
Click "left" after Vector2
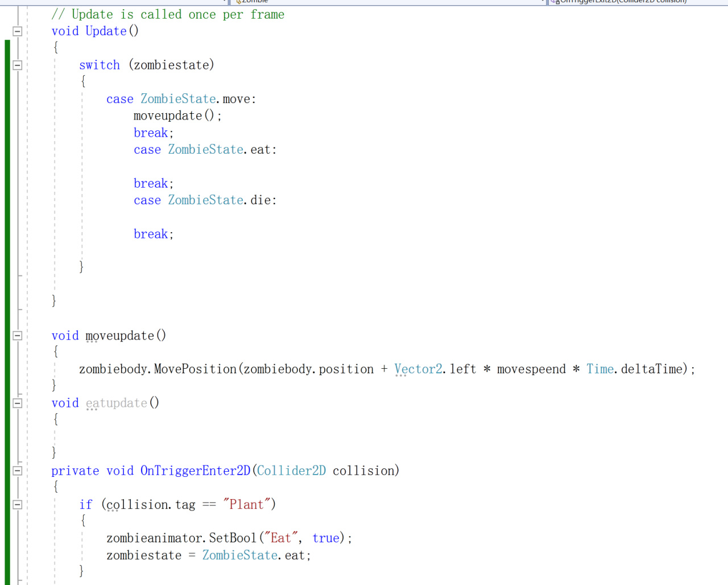tap(463, 369)
